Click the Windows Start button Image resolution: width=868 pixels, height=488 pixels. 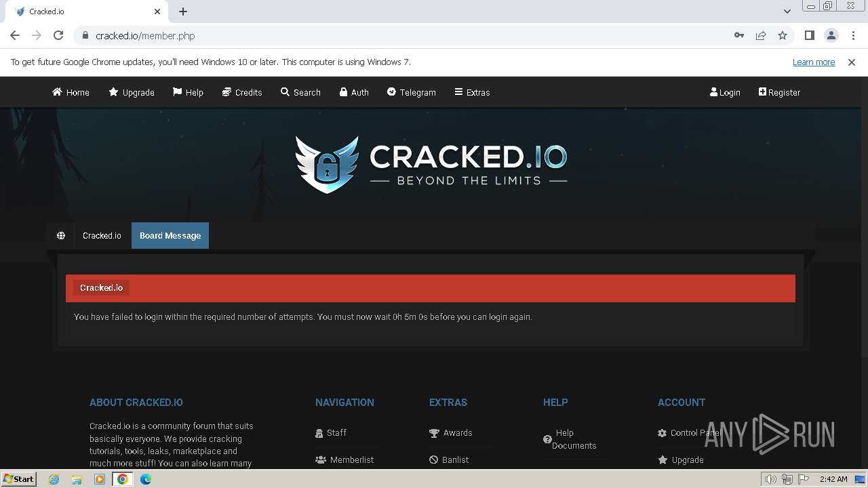[19, 479]
